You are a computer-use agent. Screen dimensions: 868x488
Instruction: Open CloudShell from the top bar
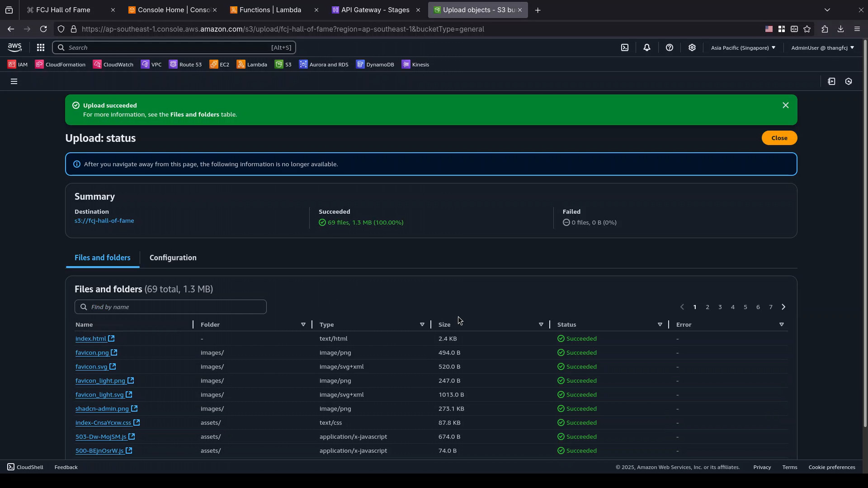click(x=625, y=47)
